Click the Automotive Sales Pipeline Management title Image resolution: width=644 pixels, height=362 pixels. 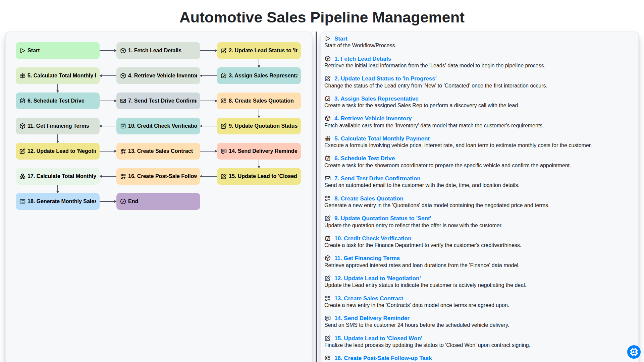pyautogui.click(x=322, y=17)
